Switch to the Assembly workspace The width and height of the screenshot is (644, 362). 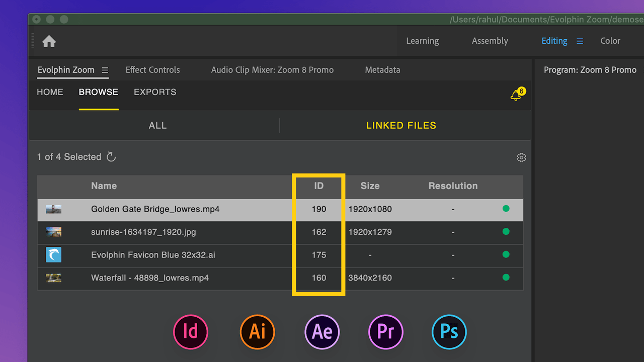[490, 41]
